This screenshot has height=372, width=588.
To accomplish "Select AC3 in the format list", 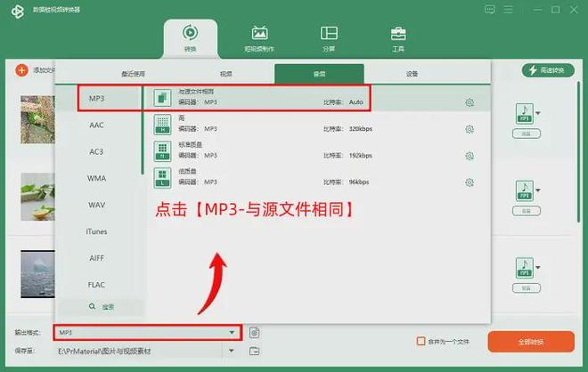I will tap(96, 151).
